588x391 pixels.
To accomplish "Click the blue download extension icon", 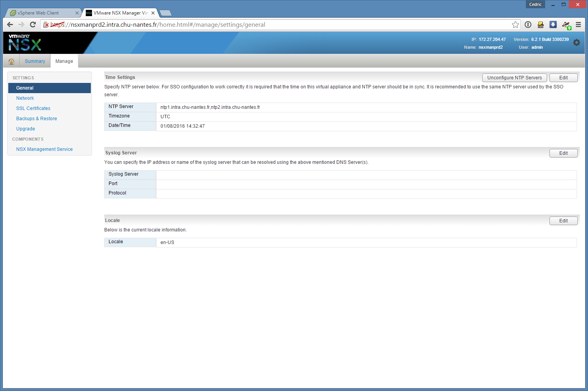I will (x=553, y=25).
